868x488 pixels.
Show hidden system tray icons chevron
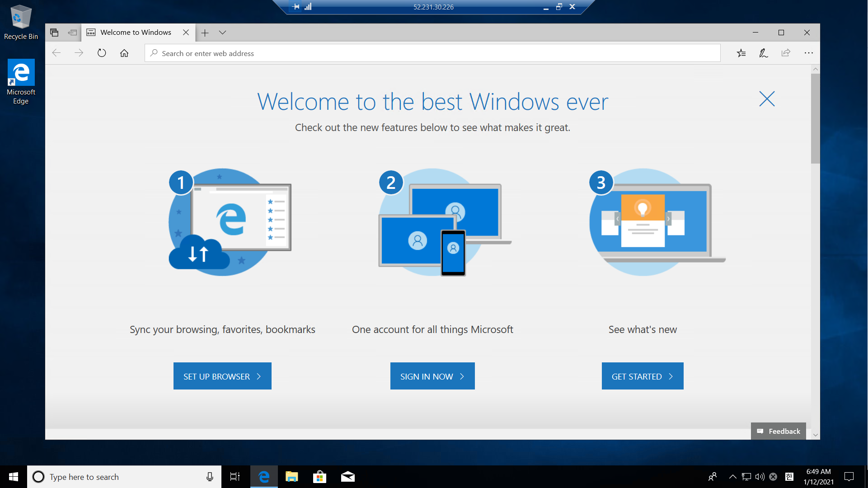click(732, 477)
